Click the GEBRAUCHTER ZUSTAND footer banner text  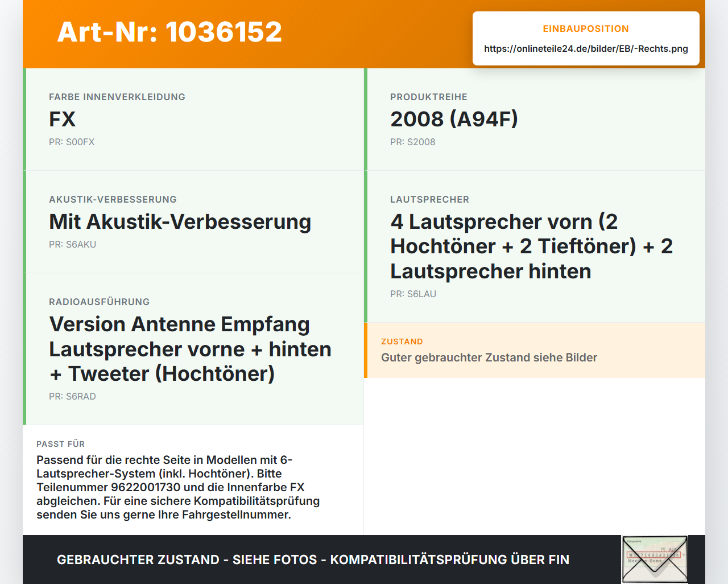pyautogui.click(x=313, y=560)
